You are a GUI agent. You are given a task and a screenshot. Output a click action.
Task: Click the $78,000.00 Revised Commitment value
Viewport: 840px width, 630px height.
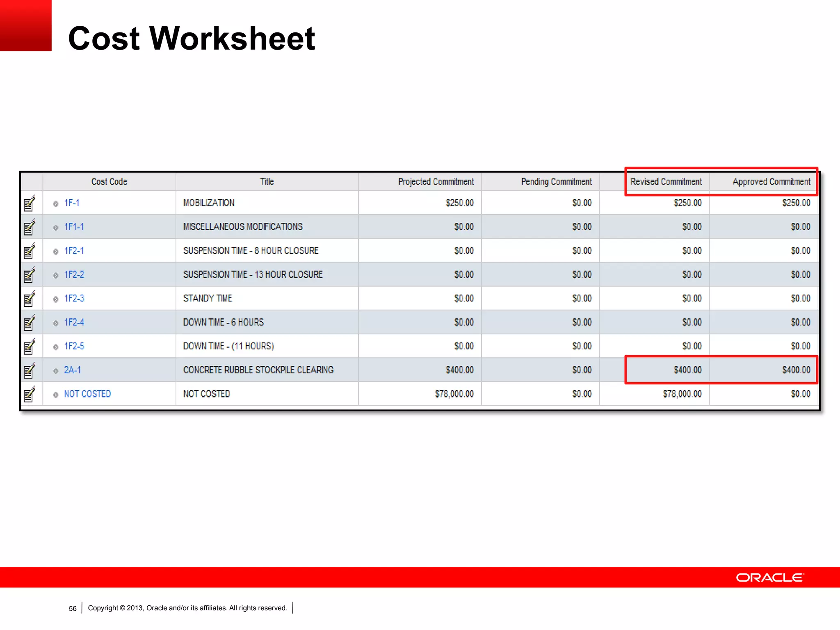pos(682,394)
